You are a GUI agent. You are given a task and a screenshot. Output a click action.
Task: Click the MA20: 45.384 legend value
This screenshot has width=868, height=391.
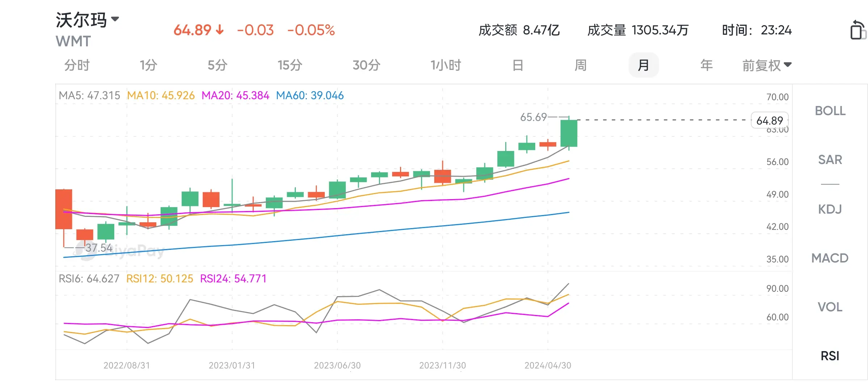(235, 96)
